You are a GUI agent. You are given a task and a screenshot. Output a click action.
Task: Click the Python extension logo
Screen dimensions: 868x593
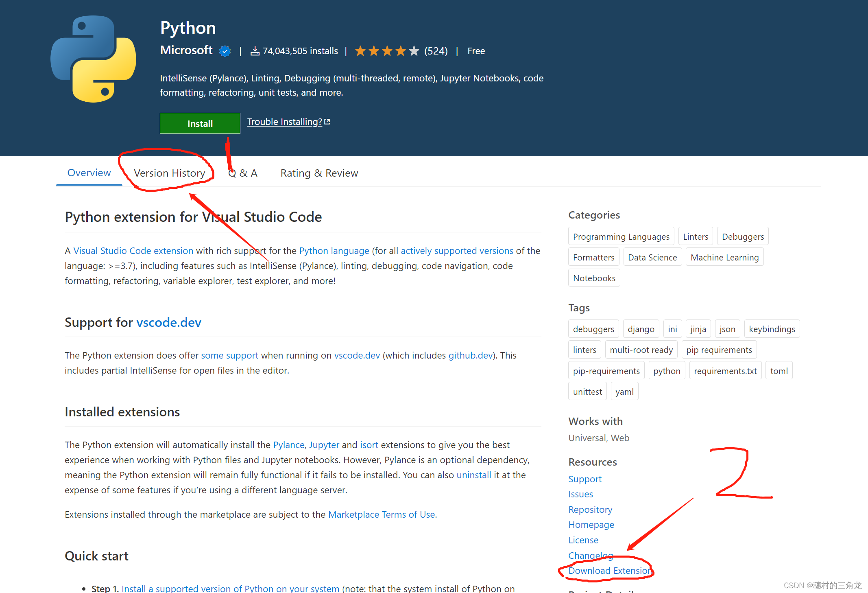click(93, 59)
